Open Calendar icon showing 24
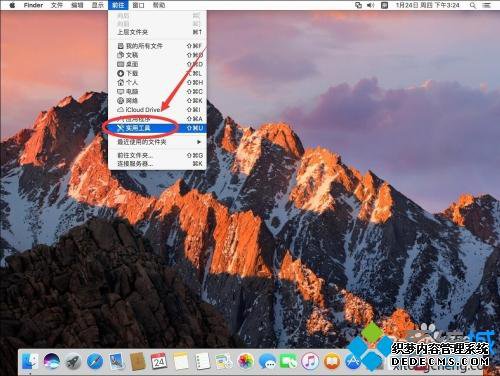The width and height of the screenshot is (500, 376). coord(159,361)
